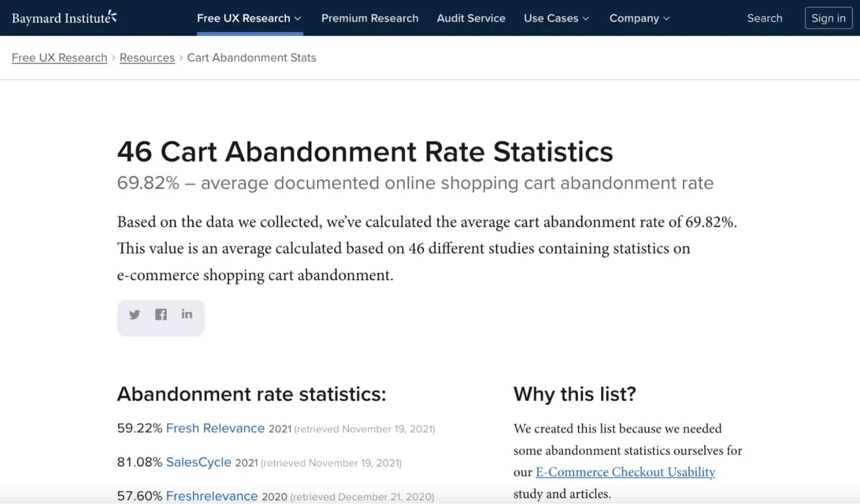Click the Abandonment rate statistics heading
860x504 pixels.
(x=251, y=394)
